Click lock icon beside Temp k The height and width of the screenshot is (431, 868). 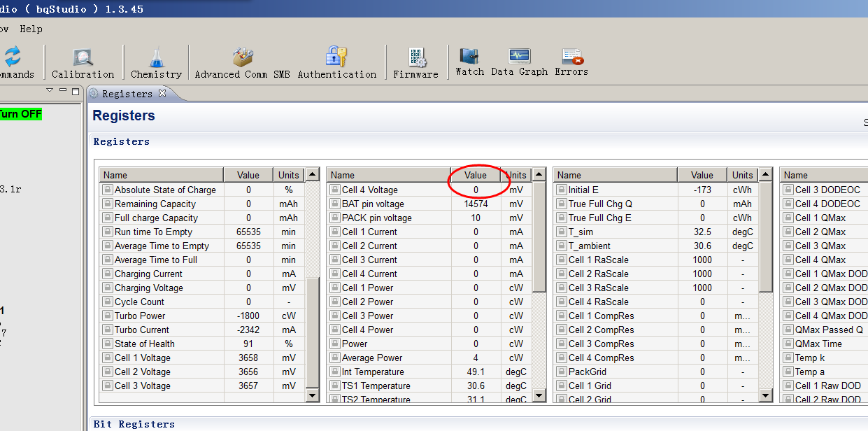[788, 358]
